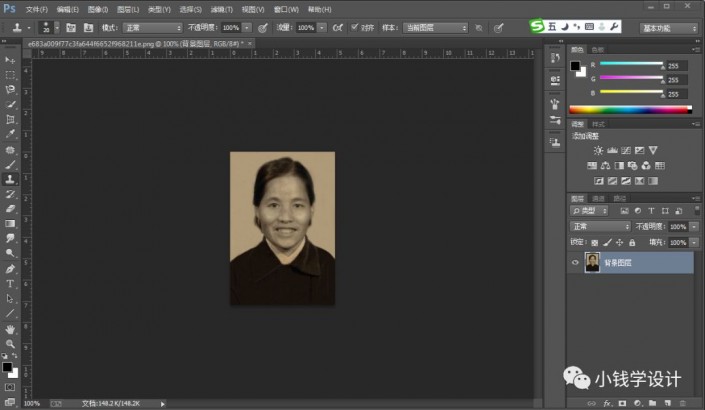
Task: Select the Eyedropper tool
Action: [x=10, y=134]
